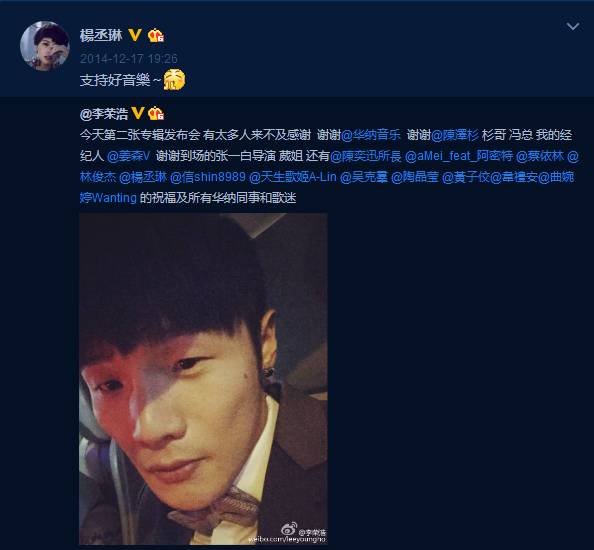Viewport: 594px width, 550px height.
Task: Open the @姜森V mention link
Action: tap(129, 156)
